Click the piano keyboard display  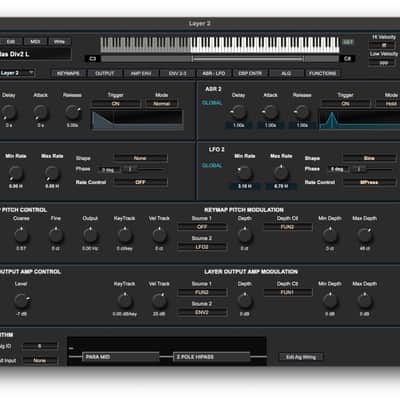[220, 45]
